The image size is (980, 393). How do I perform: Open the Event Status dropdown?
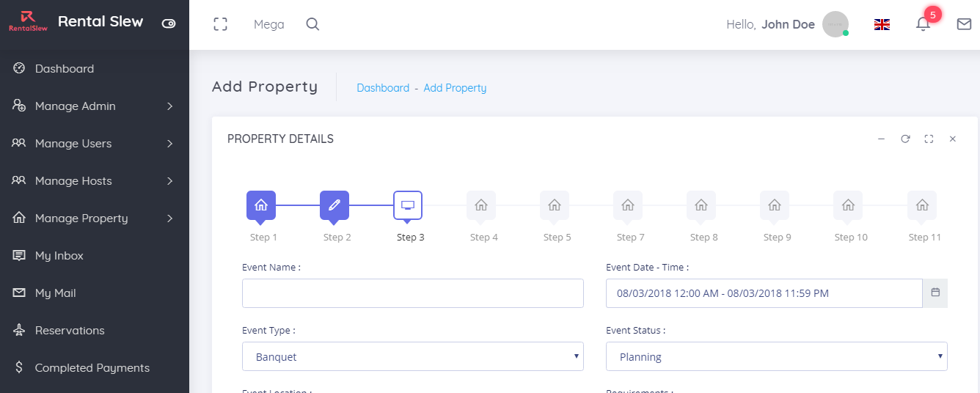(776, 356)
